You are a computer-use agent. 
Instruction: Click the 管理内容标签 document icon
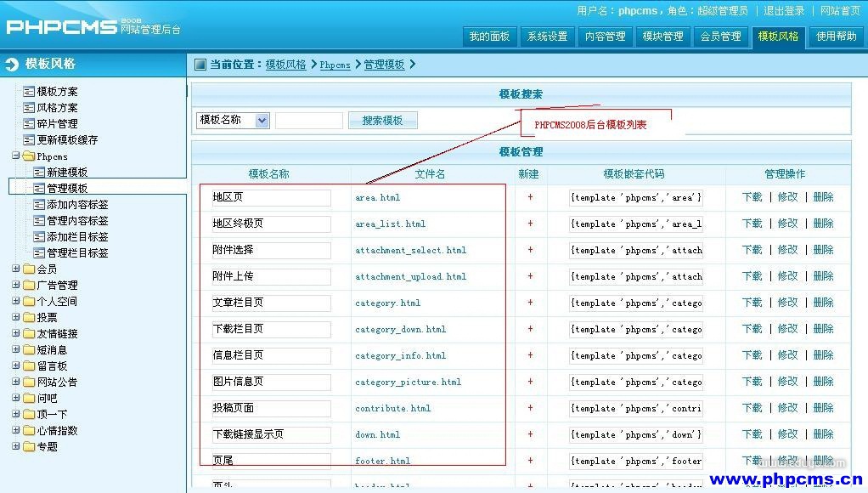[39, 220]
